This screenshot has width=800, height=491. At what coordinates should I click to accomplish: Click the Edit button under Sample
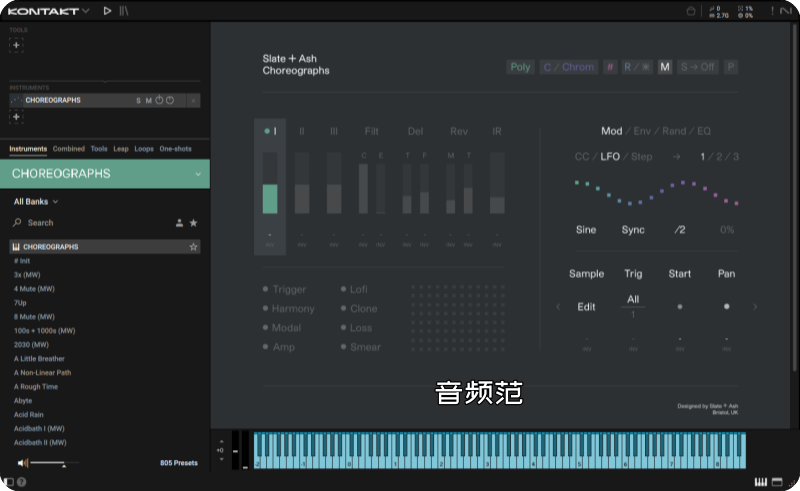pyautogui.click(x=586, y=307)
